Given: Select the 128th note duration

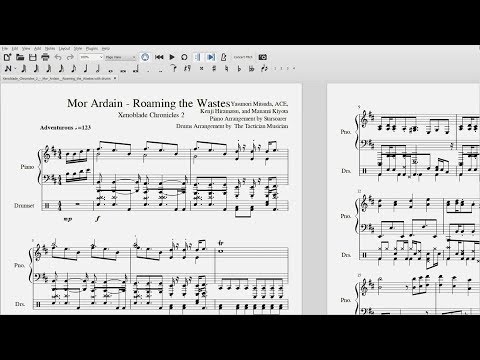Looking at the screenshot, I should (x=24, y=69).
